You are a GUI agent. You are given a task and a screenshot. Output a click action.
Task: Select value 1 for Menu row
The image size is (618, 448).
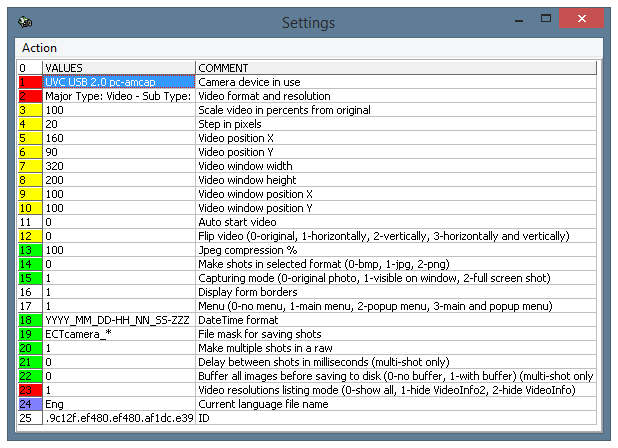[x=119, y=306]
